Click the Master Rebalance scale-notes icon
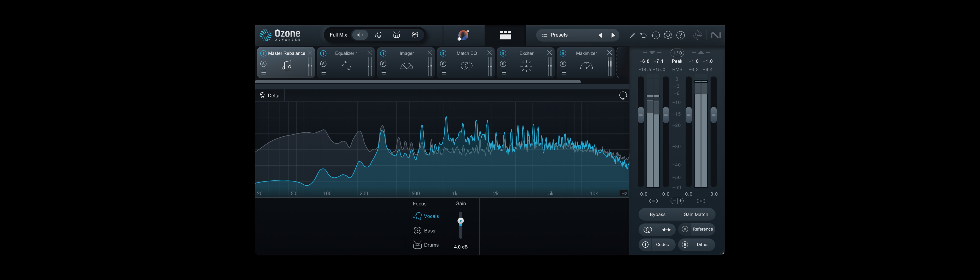The height and width of the screenshot is (280, 980). (287, 66)
